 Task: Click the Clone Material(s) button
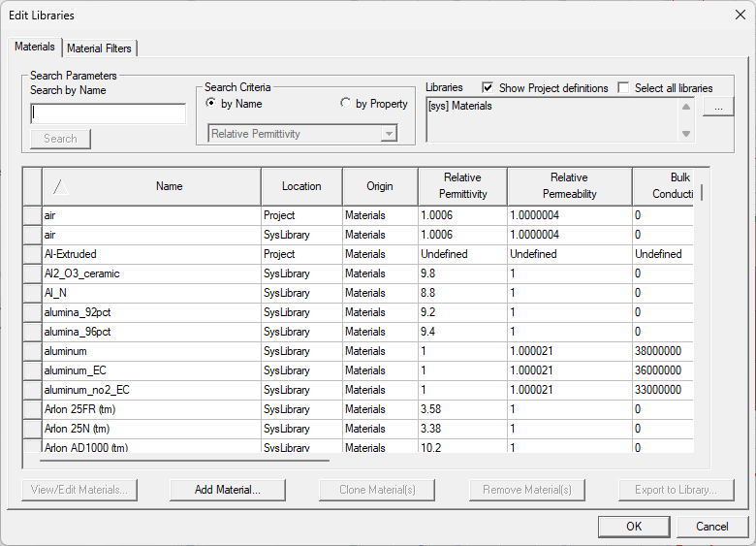(377, 490)
